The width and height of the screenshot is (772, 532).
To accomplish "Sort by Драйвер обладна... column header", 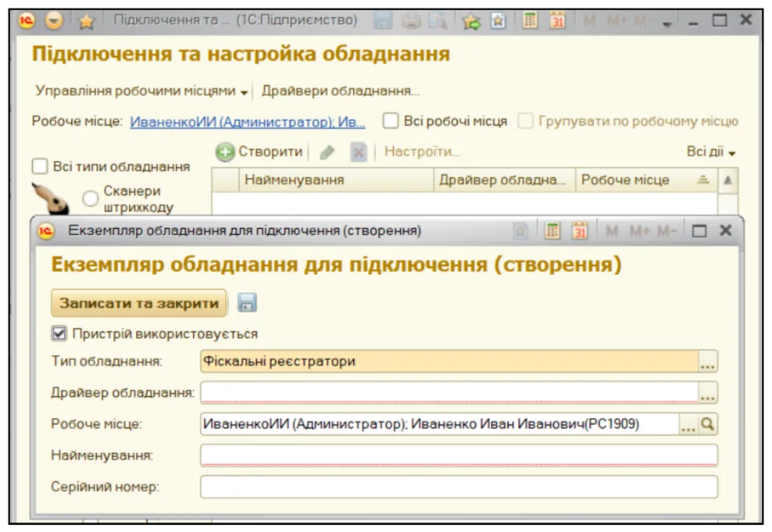I will point(504,180).
